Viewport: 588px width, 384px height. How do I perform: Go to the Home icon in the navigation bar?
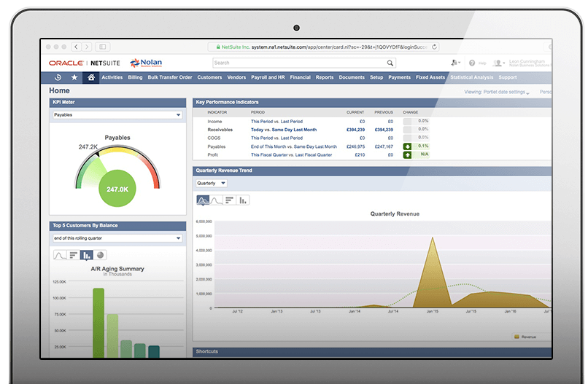pos(91,77)
